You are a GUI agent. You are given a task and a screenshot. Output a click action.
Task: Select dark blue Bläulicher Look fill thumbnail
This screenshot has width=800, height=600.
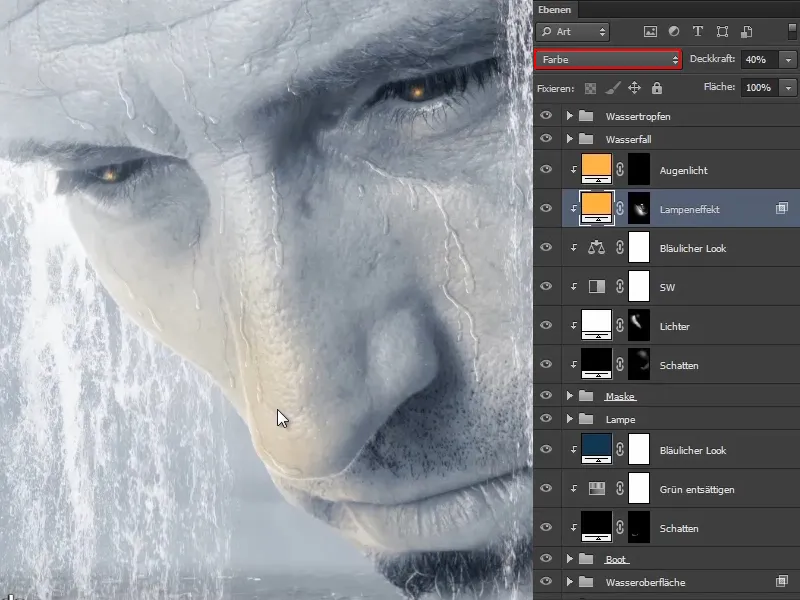596,449
